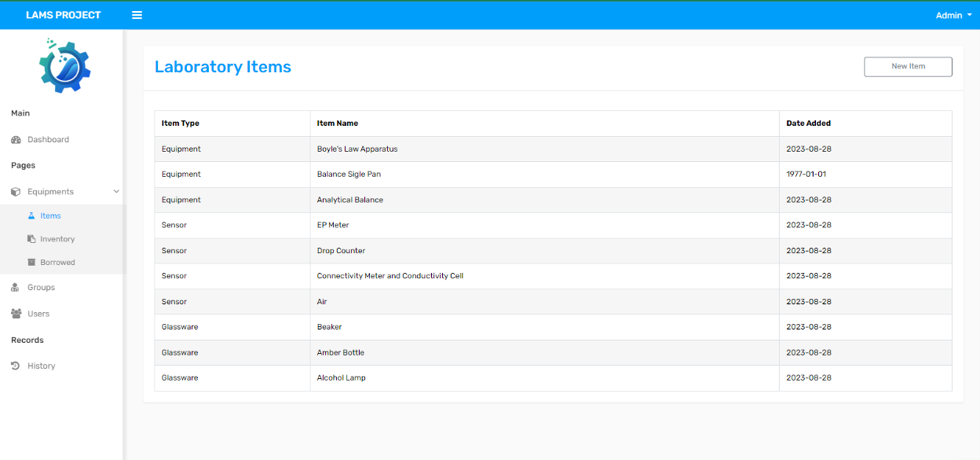Click the LAMS PROJECT brand link

(63, 15)
